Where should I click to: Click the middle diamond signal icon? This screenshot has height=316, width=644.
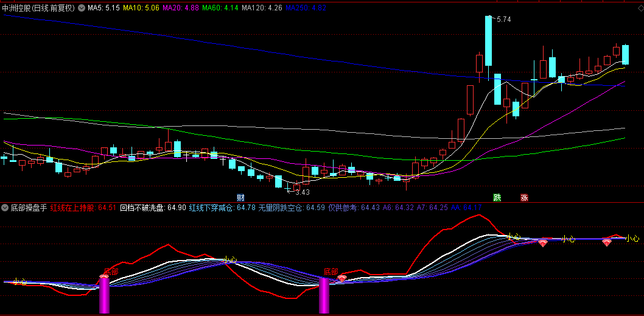[x=543, y=243]
